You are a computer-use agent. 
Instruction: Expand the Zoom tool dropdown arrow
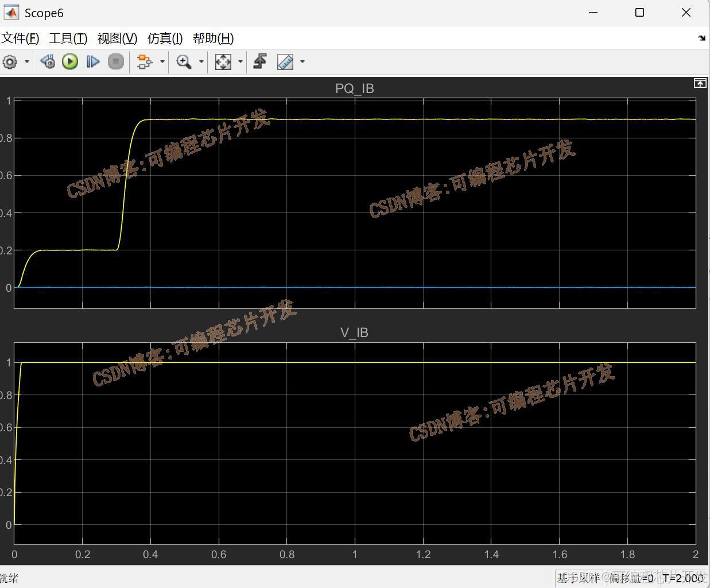click(201, 61)
